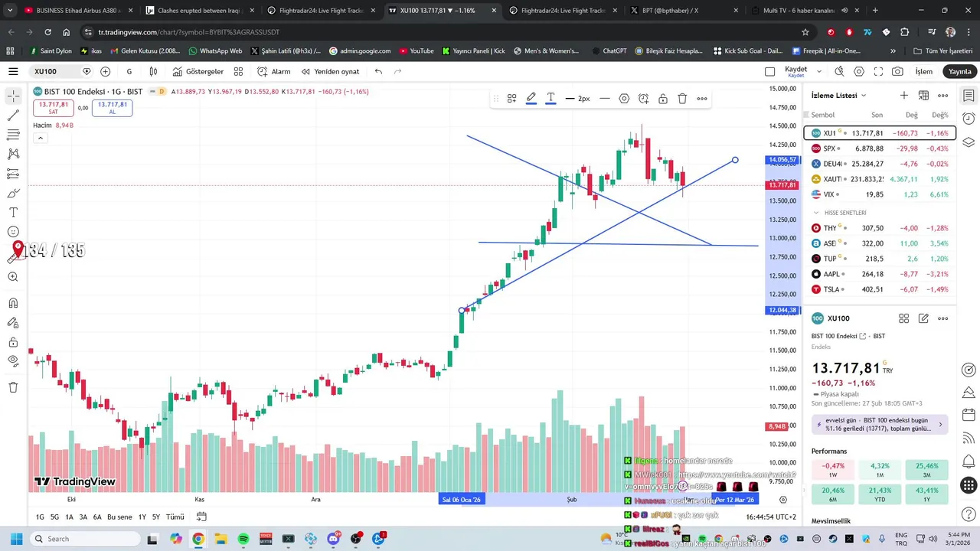980x551 pixels.
Task: Select the brush drawing tool
Action: click(13, 193)
